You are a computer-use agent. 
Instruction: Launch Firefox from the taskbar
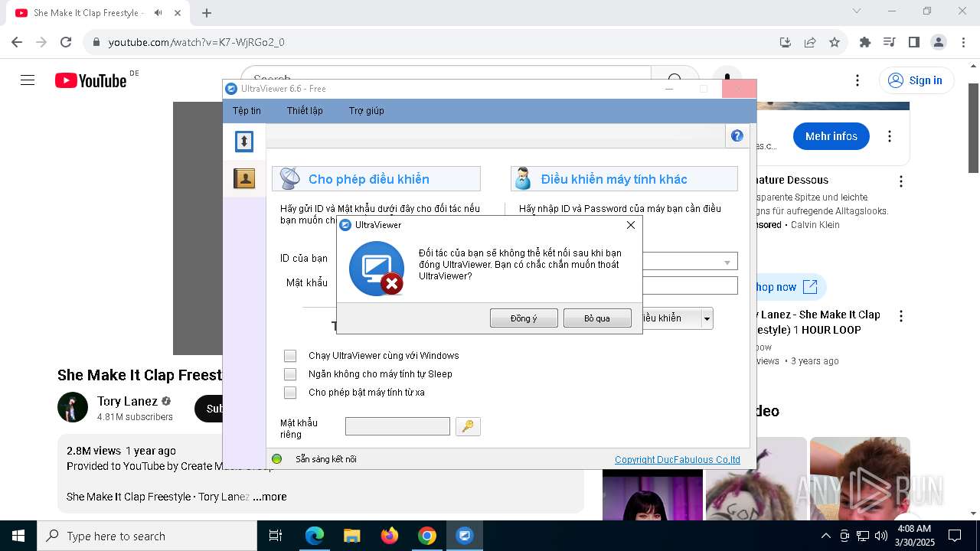coord(390,536)
